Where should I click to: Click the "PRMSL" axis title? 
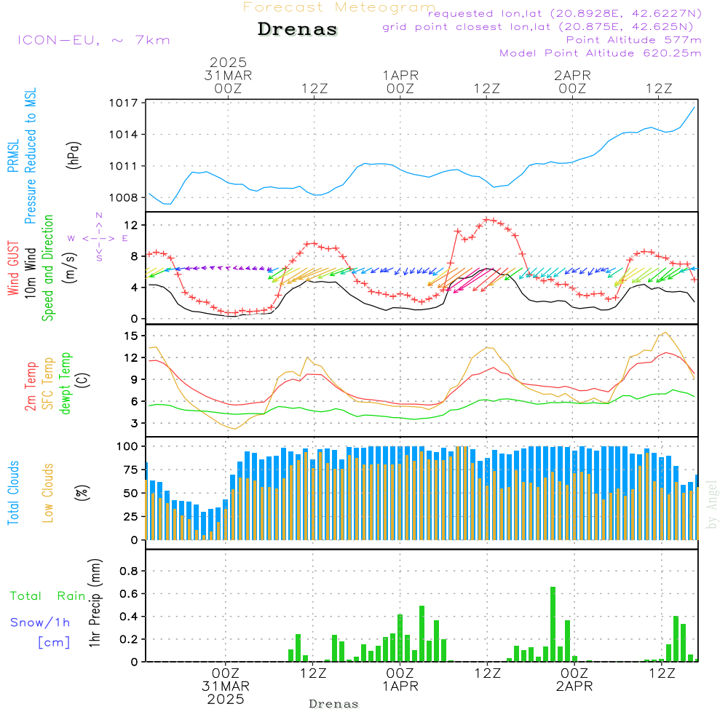[13, 156]
